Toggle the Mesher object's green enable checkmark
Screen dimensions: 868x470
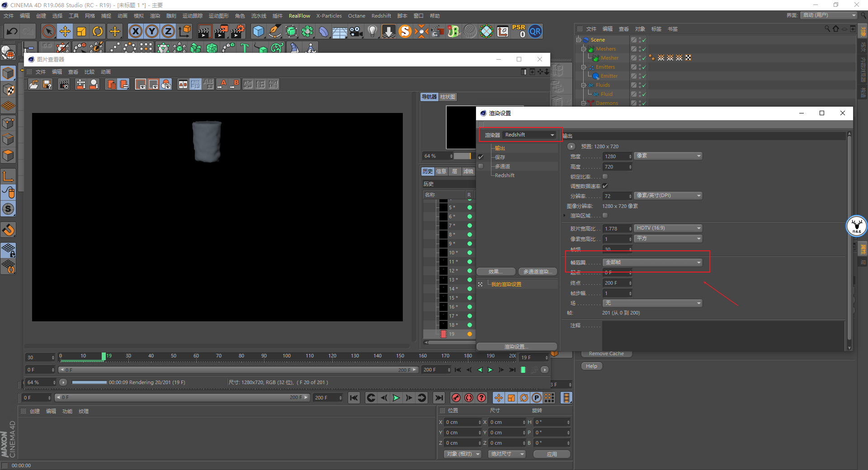(x=644, y=58)
